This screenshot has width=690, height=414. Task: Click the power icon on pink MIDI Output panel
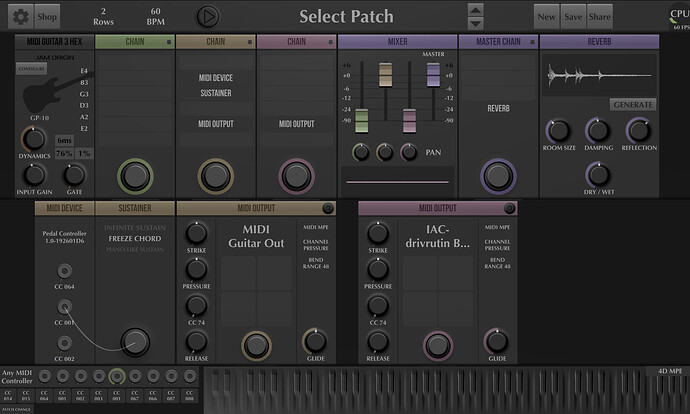pos(509,208)
